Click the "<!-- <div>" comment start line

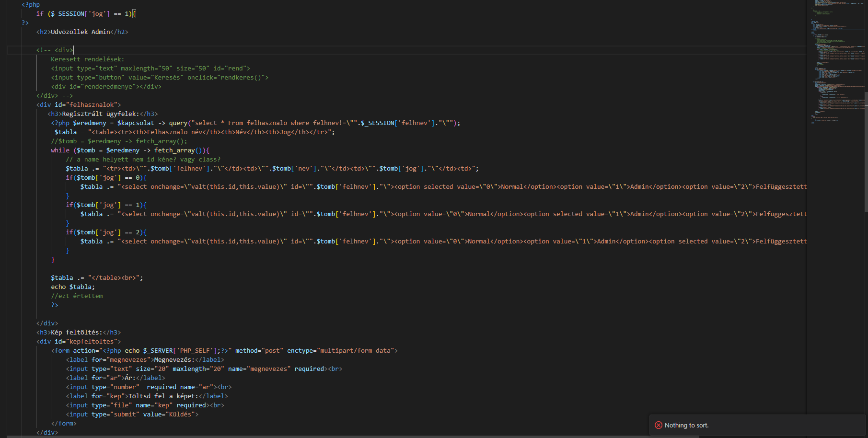tap(55, 50)
